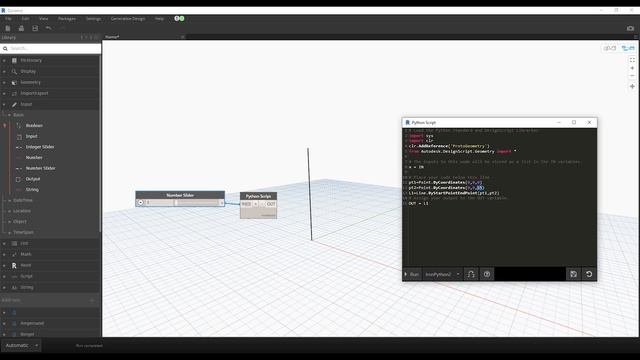Click the zoom out minus canvas icon
The height and width of the screenshot is (360, 640).
pyautogui.click(x=632, y=76)
